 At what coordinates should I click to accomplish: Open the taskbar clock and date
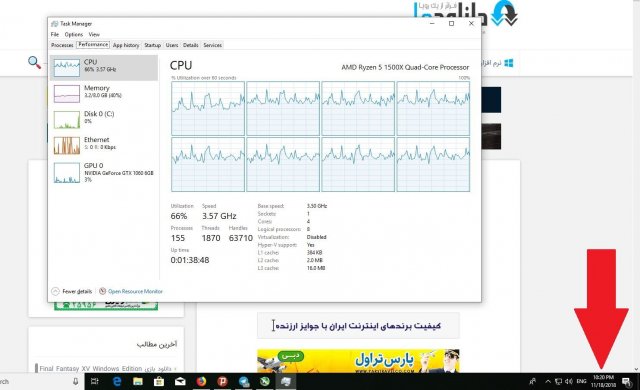point(603,381)
